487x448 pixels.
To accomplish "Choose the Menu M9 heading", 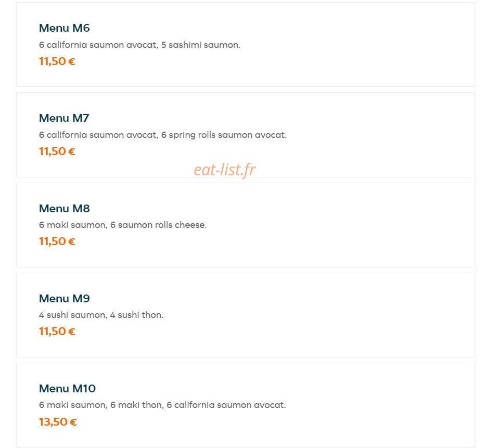I will point(65,299).
